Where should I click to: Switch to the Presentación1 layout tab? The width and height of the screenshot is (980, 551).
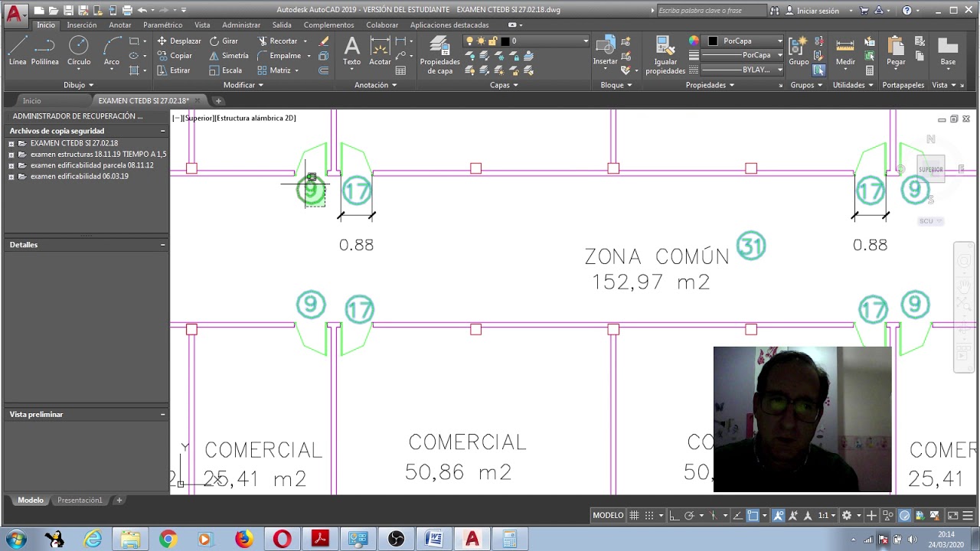coord(80,500)
